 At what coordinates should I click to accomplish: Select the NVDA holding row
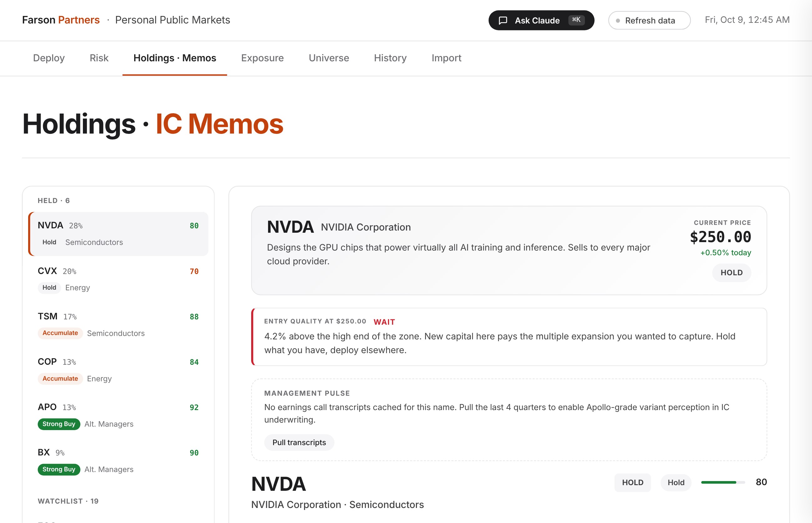tap(118, 234)
